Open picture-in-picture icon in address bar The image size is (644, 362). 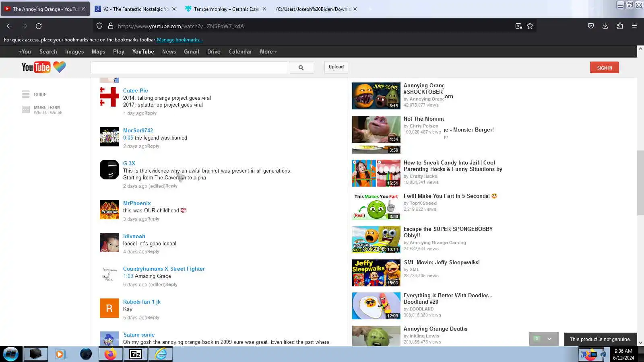pos(518,26)
